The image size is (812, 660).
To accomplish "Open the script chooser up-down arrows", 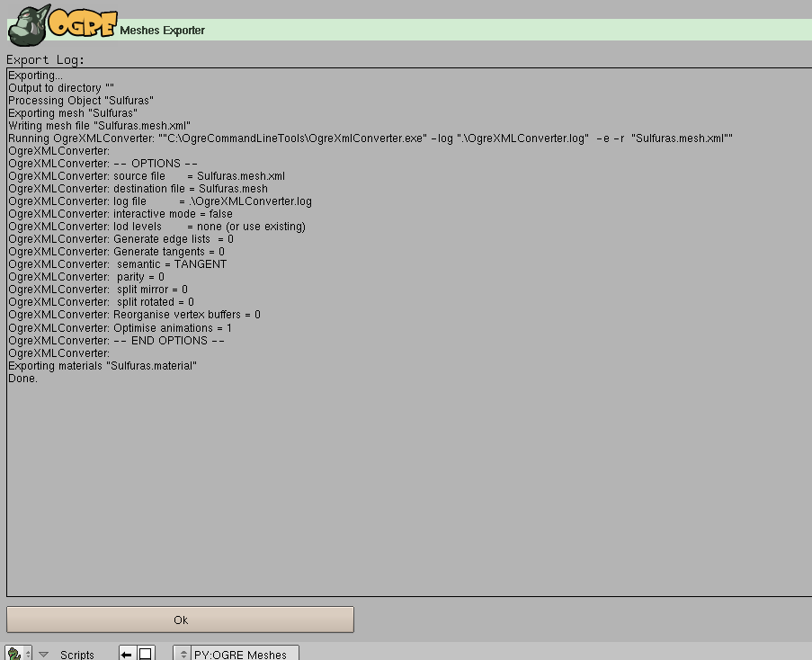I will pyautogui.click(x=183, y=655).
